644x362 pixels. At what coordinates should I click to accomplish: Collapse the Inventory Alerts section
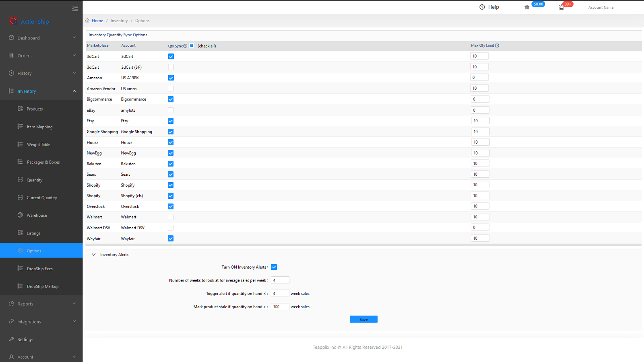coord(94,255)
